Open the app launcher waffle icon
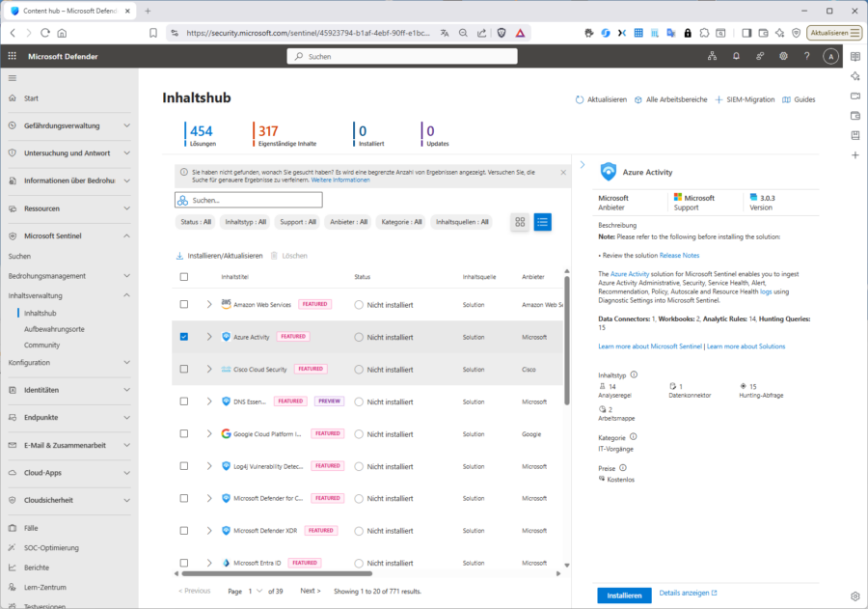Viewport: 868px width, 609px height. (x=13, y=56)
